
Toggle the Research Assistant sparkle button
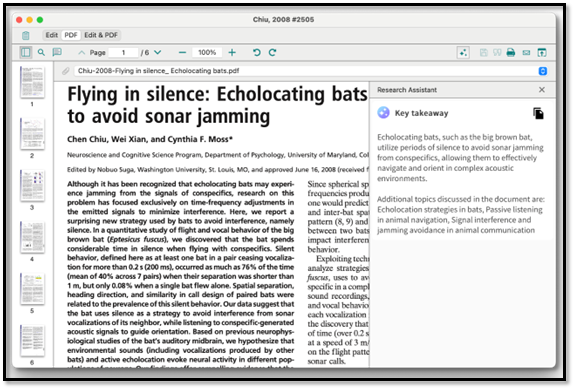463,53
